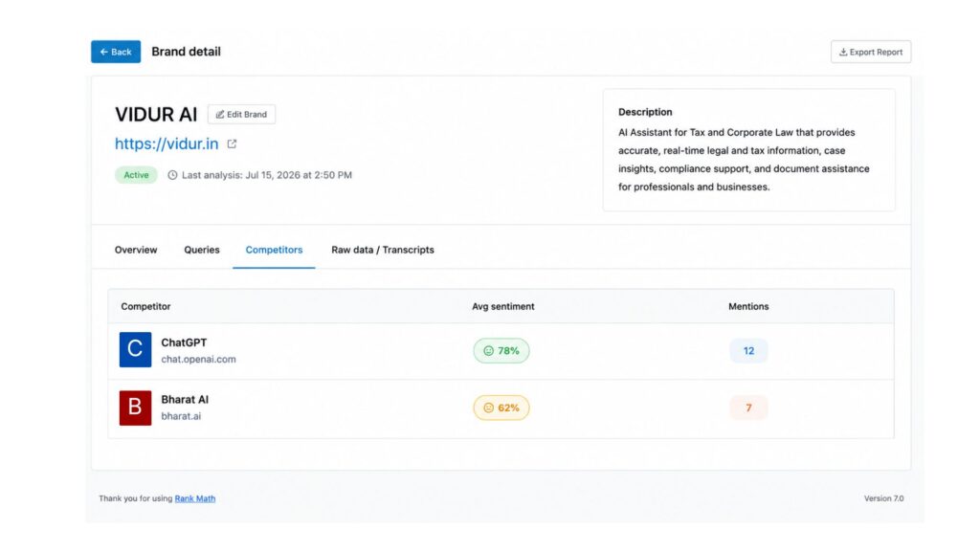Click the Bharat AI red B logo
980x551 pixels.
135,408
